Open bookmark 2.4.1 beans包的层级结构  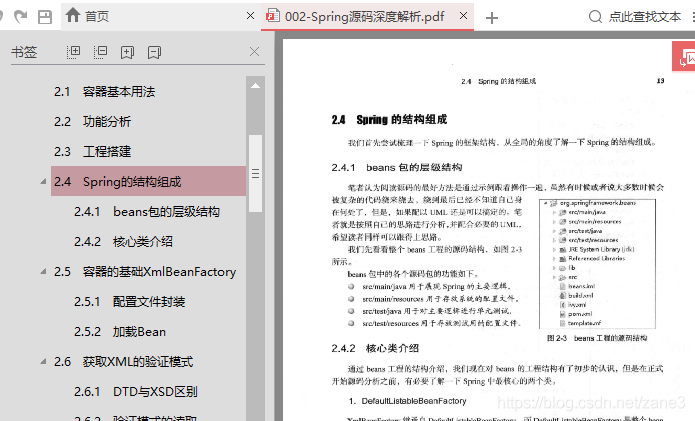tap(147, 211)
